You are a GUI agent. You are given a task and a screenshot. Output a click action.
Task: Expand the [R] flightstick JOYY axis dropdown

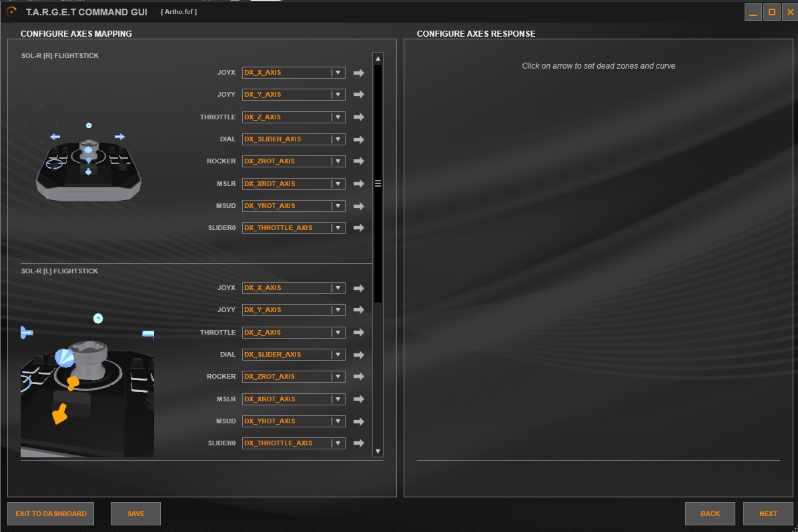(x=338, y=95)
